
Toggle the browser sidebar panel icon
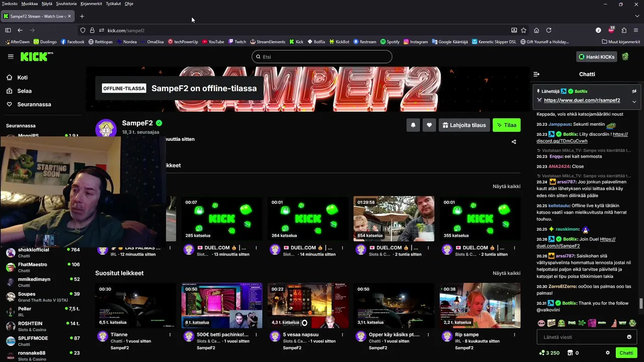(x=8, y=30)
